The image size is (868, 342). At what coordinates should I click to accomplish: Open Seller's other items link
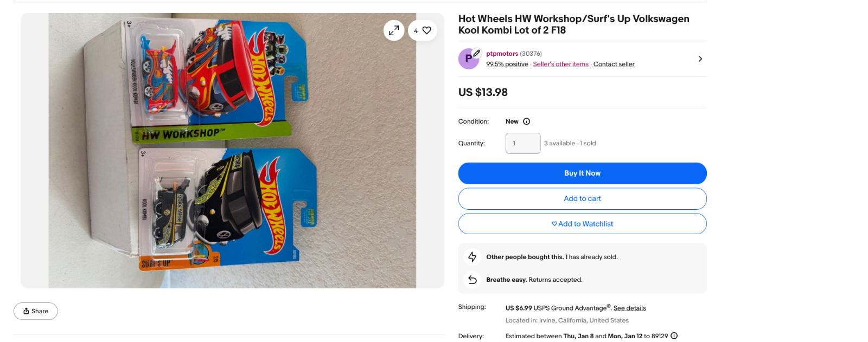(560, 64)
